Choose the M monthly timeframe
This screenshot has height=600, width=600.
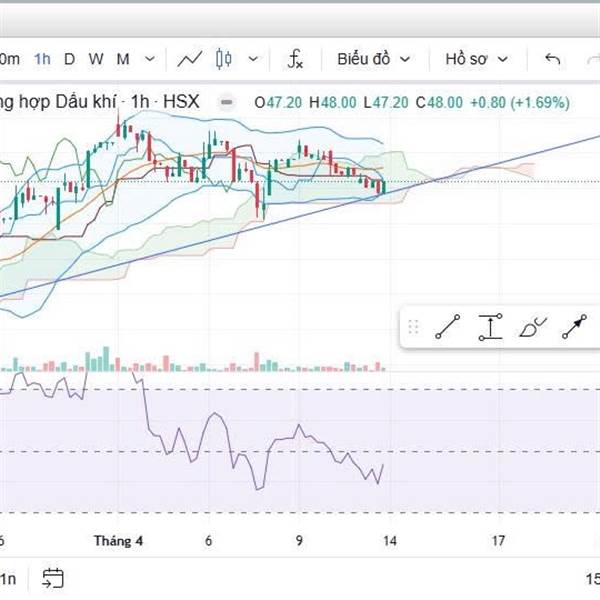point(122,59)
